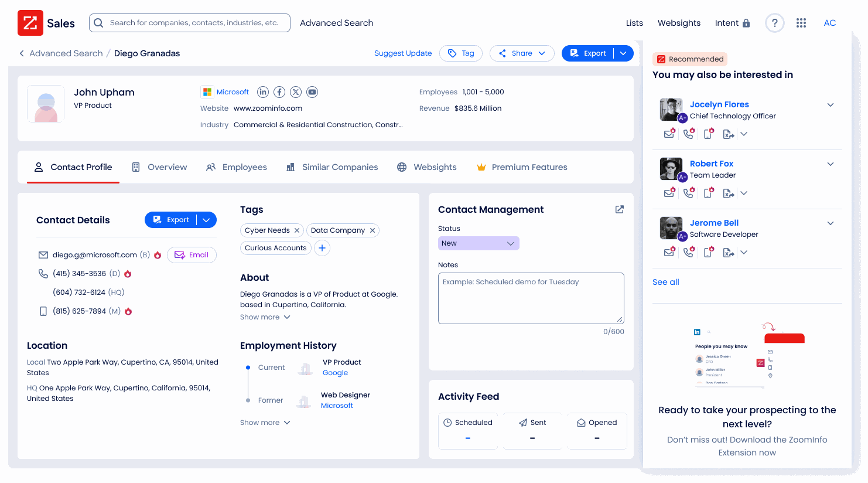868x483 pixels.
Task: Expand Show more under Employment History
Action: pos(265,423)
